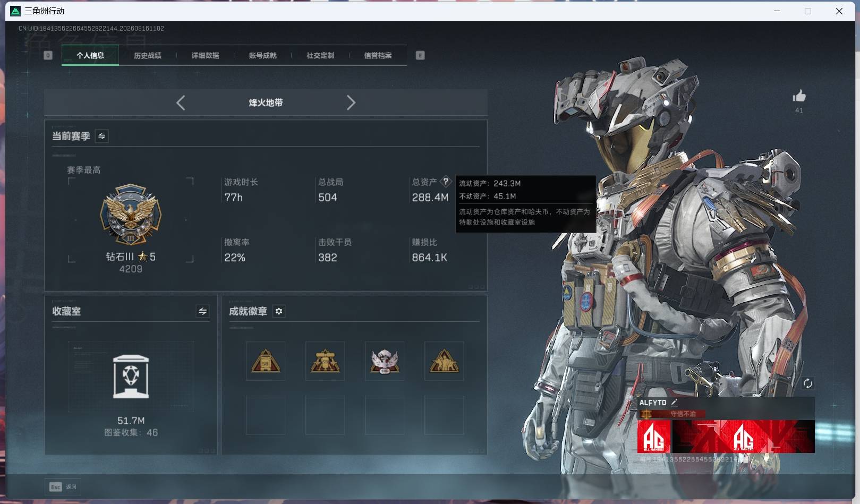
Task: Open the 账号成就 tab
Action: click(x=262, y=55)
